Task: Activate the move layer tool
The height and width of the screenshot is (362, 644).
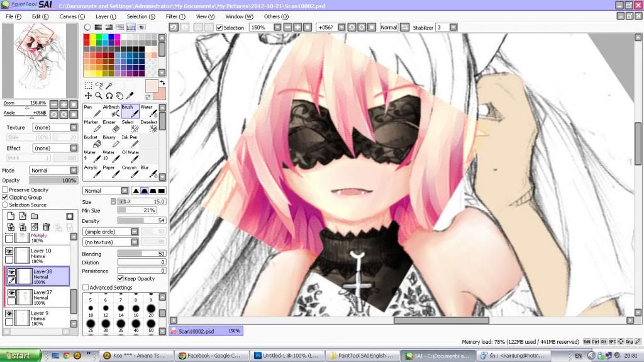Action: click(x=88, y=96)
